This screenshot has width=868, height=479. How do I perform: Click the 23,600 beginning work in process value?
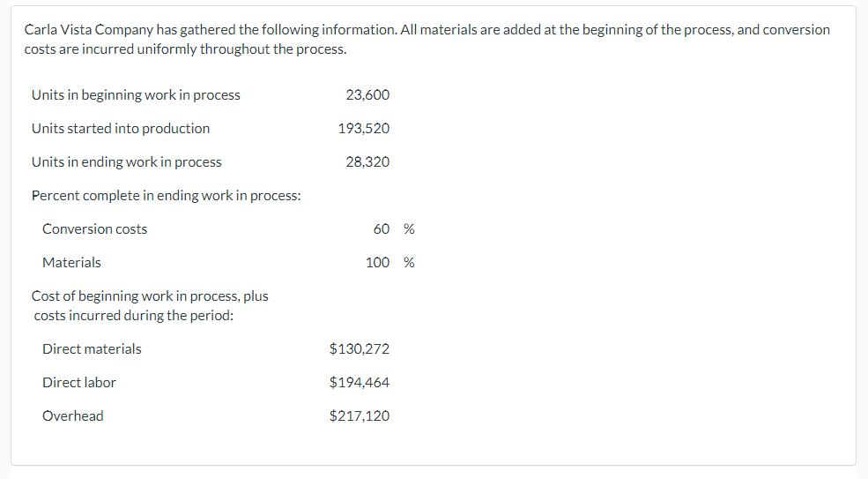pos(367,94)
